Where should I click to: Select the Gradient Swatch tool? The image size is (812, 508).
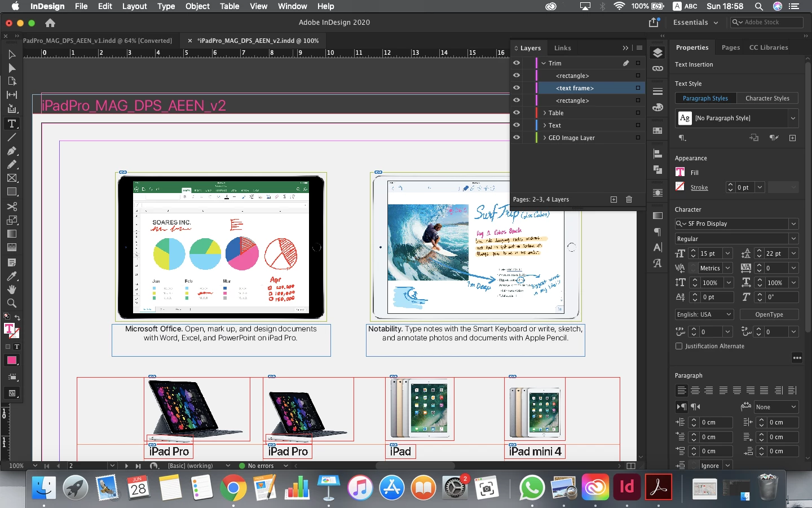(11, 234)
